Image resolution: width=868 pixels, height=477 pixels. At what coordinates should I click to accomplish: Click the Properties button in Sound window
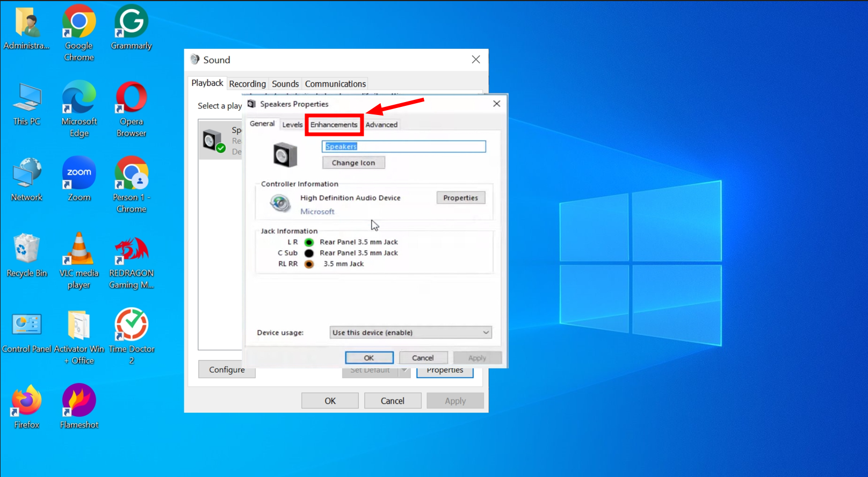(x=445, y=371)
